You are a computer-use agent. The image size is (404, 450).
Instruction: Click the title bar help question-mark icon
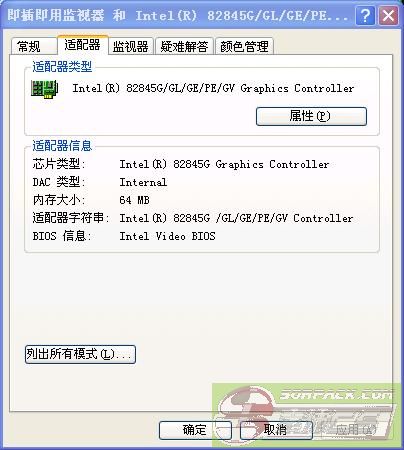coord(365,16)
